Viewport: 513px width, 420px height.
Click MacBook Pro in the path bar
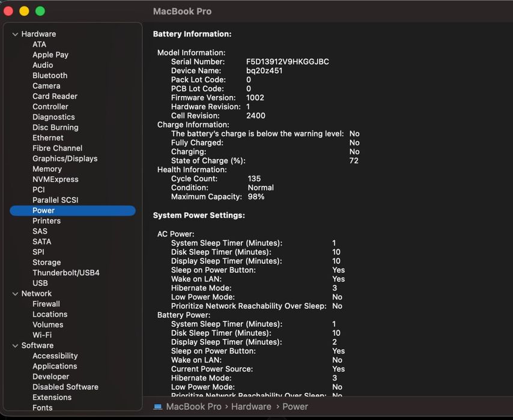point(193,407)
